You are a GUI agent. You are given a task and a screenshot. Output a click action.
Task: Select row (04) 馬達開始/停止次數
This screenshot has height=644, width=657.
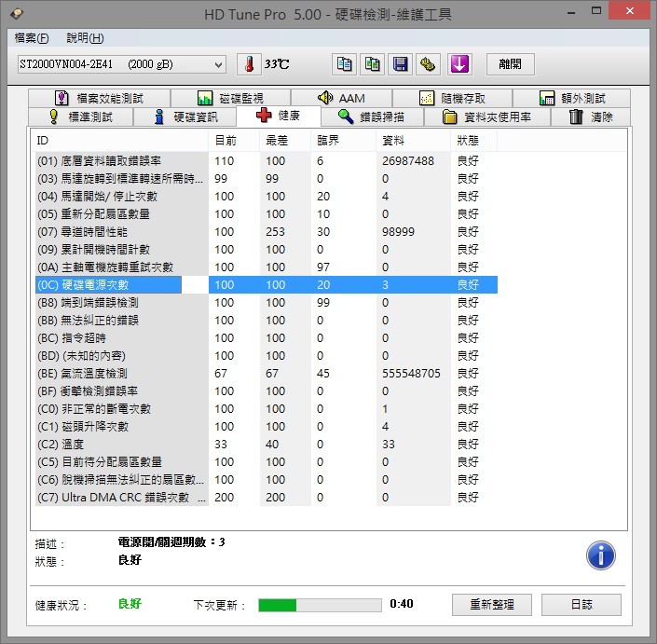click(x=267, y=196)
